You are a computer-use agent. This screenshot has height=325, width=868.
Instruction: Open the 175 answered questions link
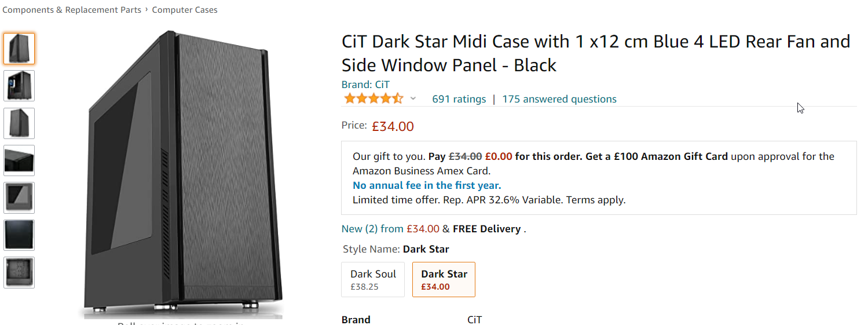pos(559,99)
